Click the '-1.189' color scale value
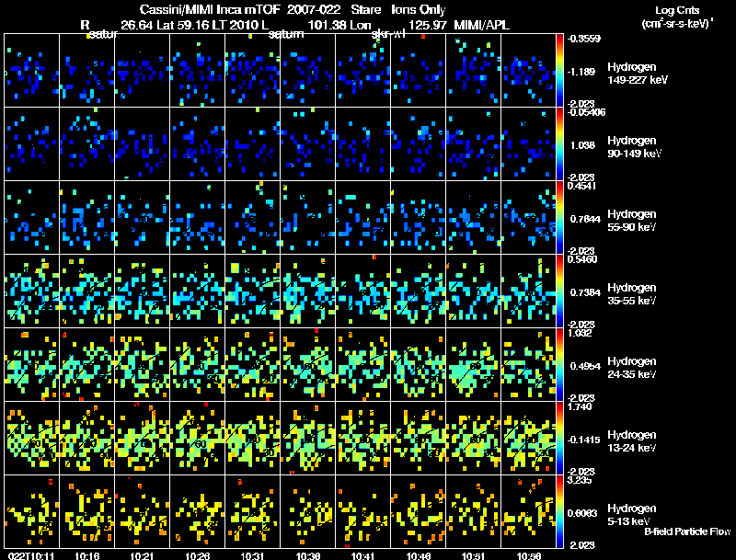The image size is (736, 560). pyautogui.click(x=581, y=72)
